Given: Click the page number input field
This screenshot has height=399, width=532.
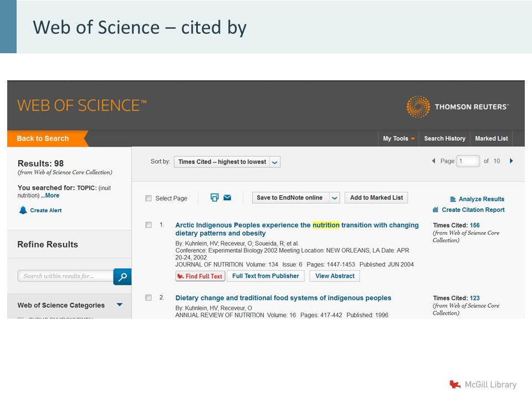Looking at the screenshot, I should coord(468,161).
